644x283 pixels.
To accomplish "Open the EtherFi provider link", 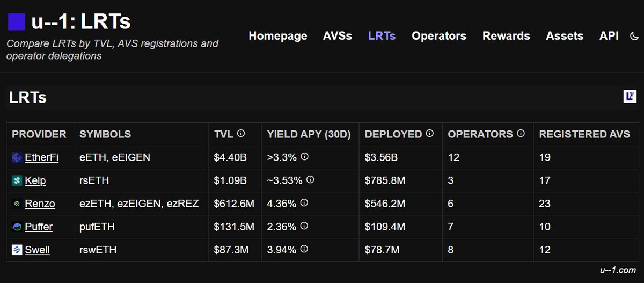I will coord(42,157).
